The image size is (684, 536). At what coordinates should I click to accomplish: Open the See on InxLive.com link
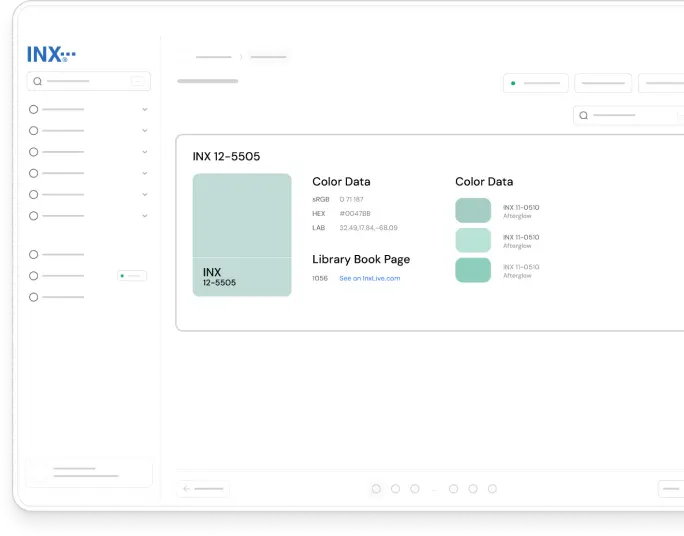click(369, 278)
